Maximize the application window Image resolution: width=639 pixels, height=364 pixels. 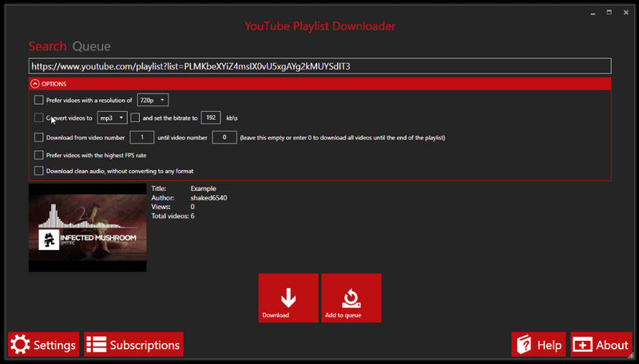[x=609, y=13]
